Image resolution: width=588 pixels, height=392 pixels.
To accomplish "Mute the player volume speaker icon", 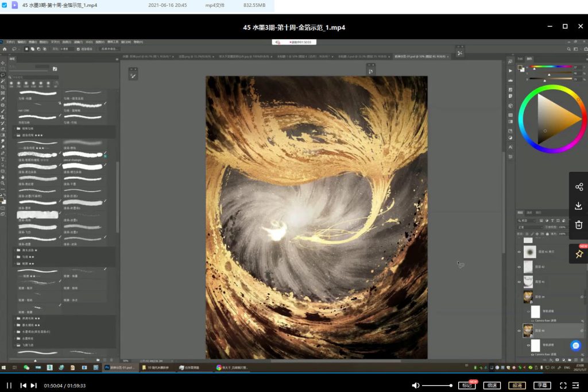I will pyautogui.click(x=416, y=385).
